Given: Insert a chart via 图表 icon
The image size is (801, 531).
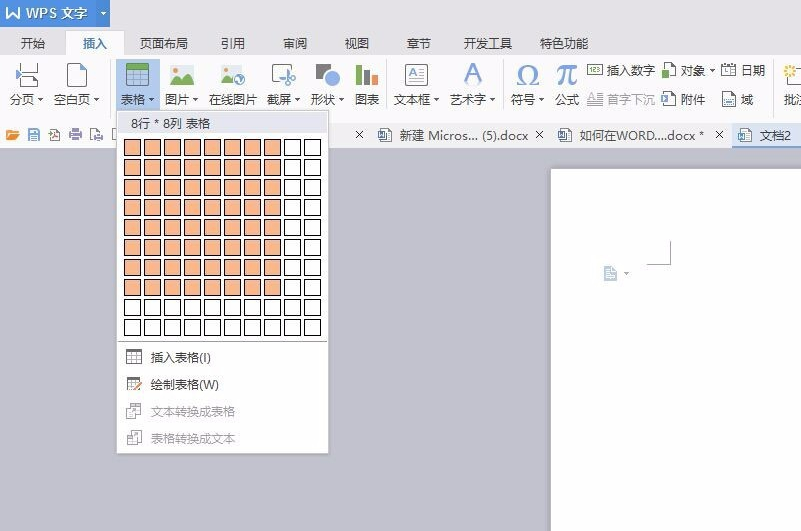Looking at the screenshot, I should [367, 75].
